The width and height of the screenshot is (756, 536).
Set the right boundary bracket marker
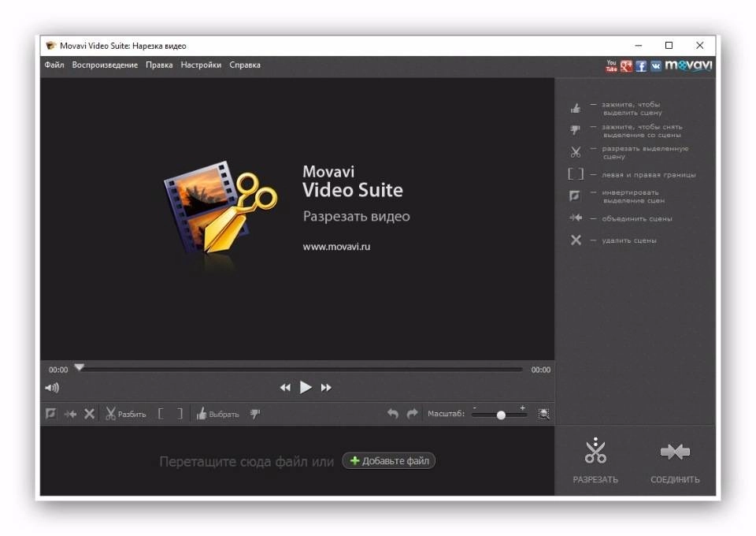[x=180, y=414]
